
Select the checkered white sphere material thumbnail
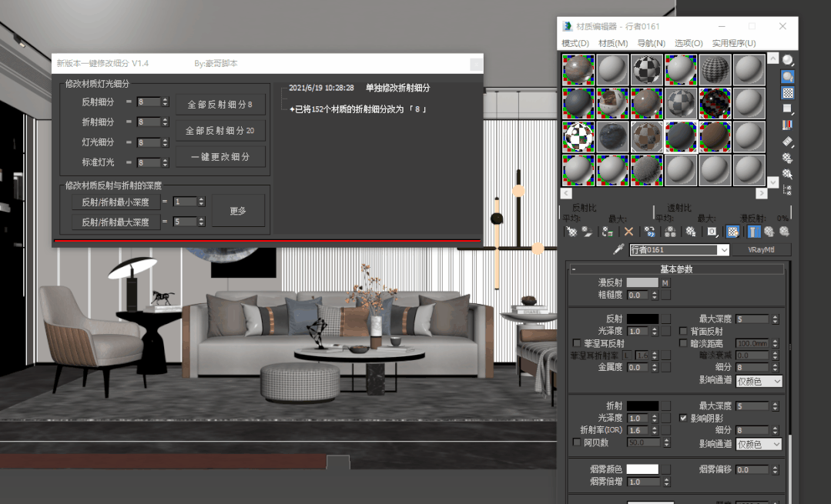click(x=579, y=136)
